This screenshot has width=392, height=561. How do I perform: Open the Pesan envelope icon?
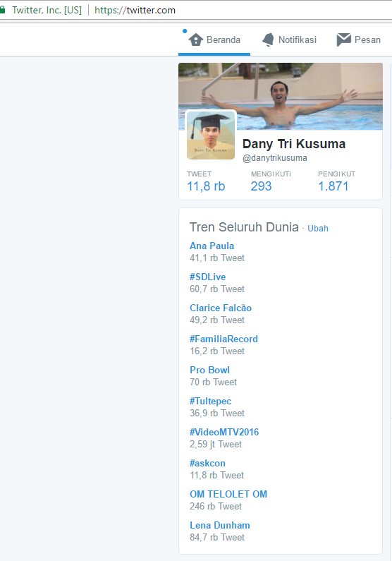tap(344, 40)
